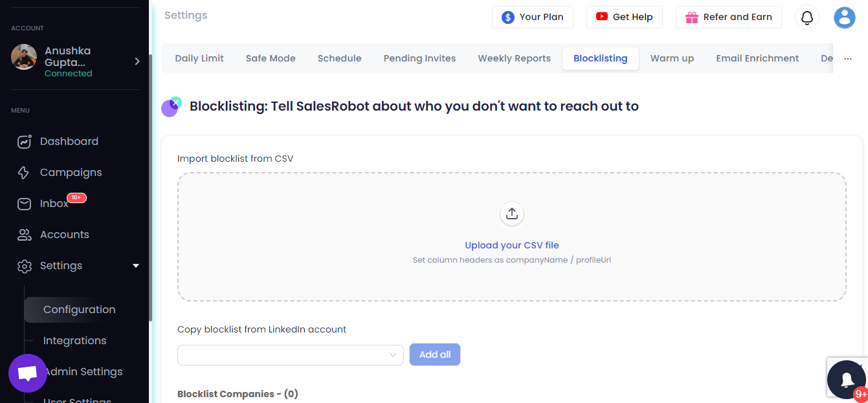
Task: Click the Upload your CSV file link
Action: coord(512,245)
